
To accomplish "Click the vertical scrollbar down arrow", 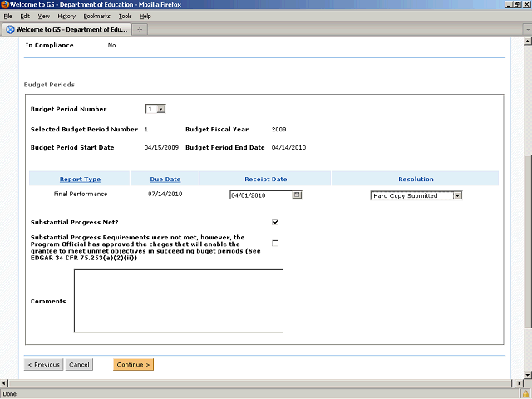I will click(x=527, y=375).
